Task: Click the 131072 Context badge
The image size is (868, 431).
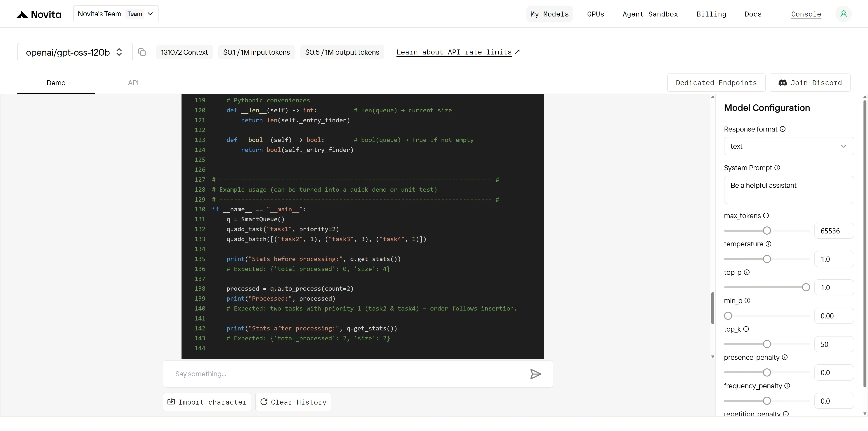Action: pyautogui.click(x=185, y=52)
